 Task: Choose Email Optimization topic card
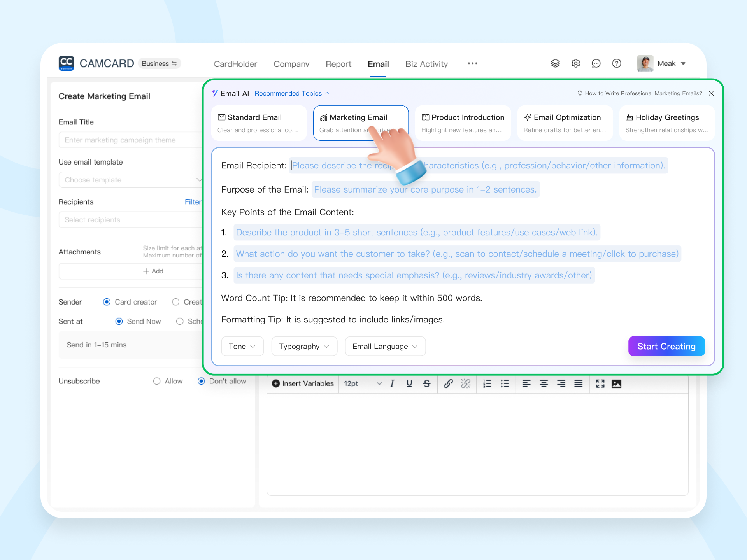[x=565, y=123]
